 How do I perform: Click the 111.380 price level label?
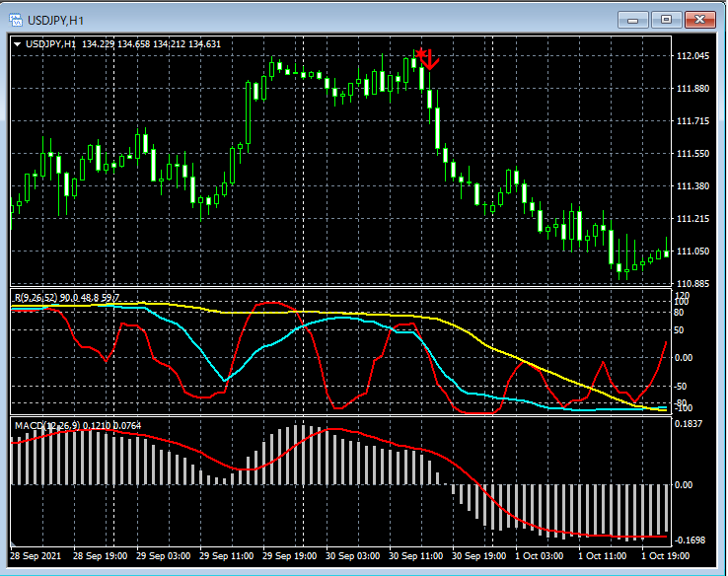[693, 186]
